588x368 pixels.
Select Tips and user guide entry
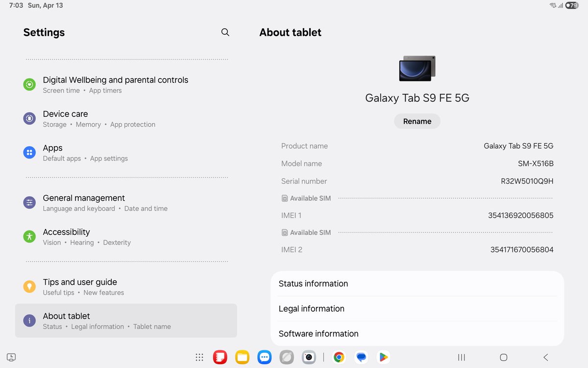126,287
